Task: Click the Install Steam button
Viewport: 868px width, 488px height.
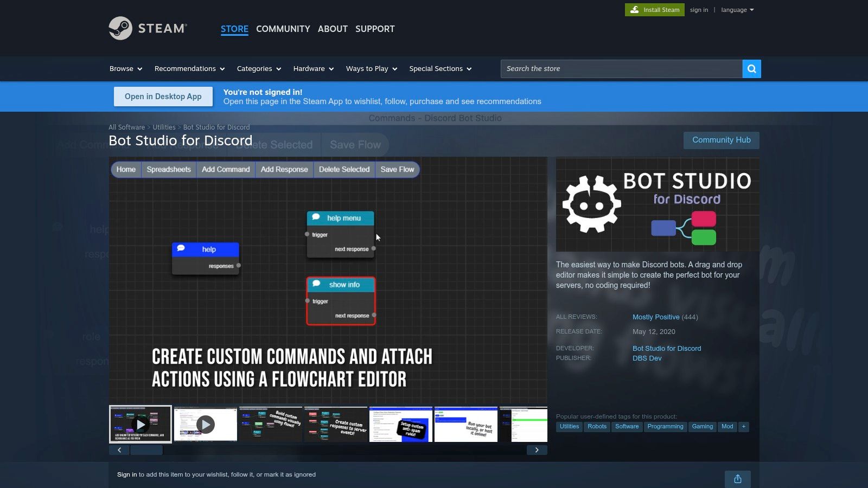Action: point(655,10)
